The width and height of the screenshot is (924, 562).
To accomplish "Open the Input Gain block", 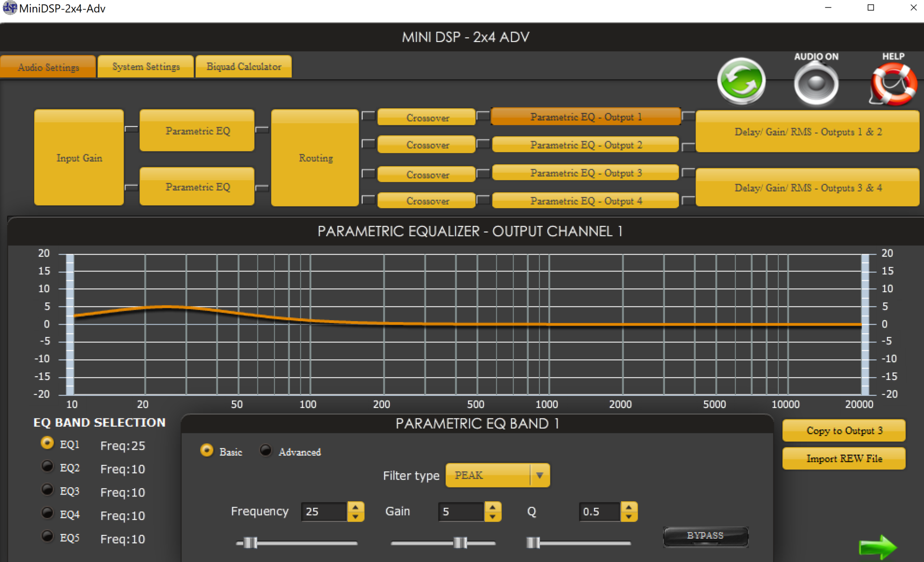I will (x=79, y=158).
